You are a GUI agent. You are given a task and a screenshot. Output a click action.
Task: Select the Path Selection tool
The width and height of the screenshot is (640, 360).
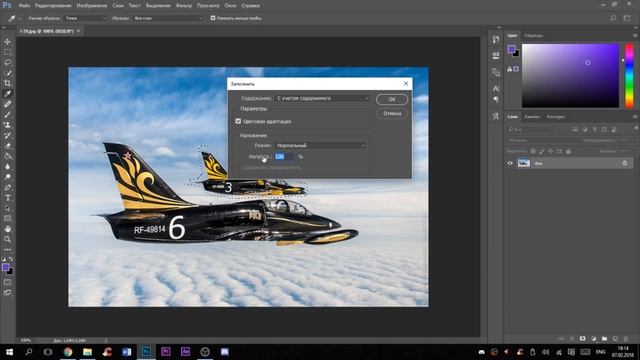tap(7, 208)
